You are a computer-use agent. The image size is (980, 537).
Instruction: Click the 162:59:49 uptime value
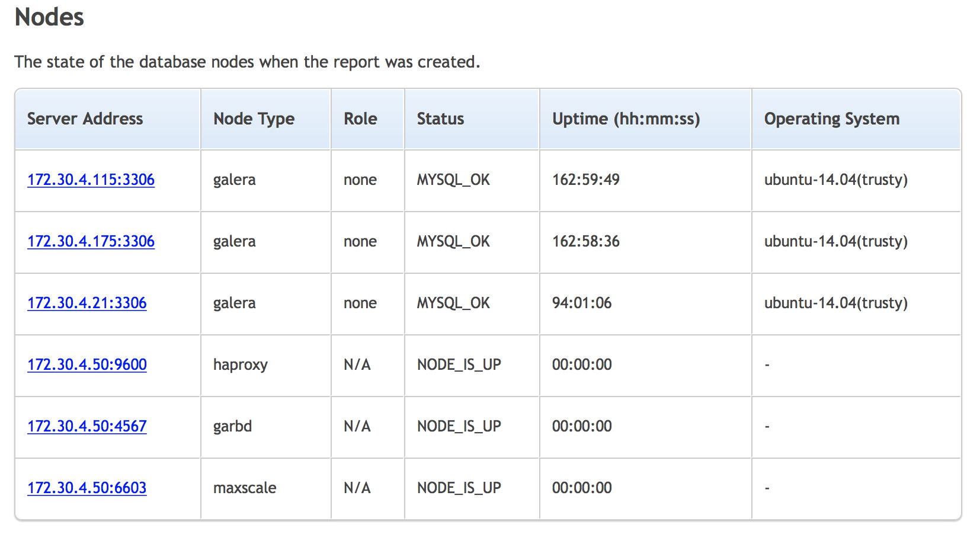pyautogui.click(x=585, y=180)
